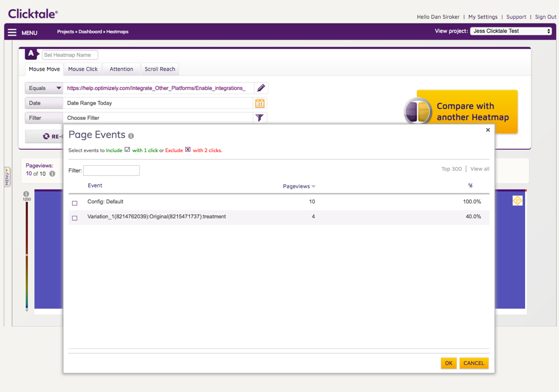Click the View all link

point(480,169)
